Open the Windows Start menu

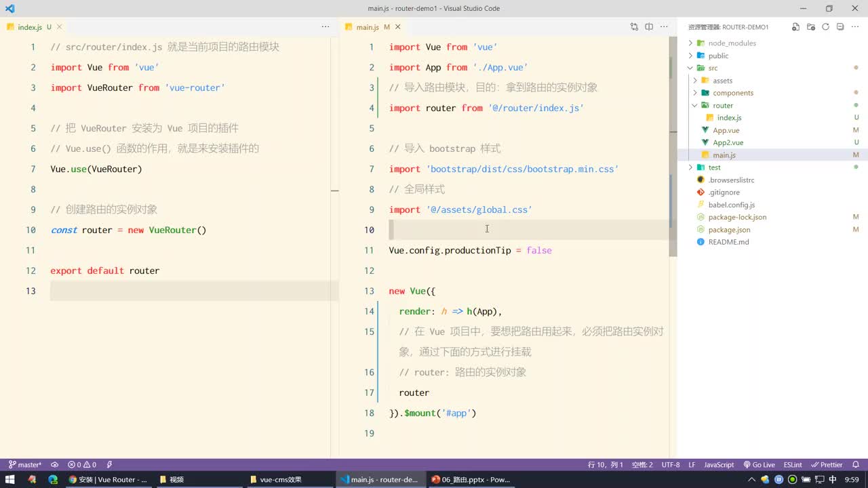point(10,479)
